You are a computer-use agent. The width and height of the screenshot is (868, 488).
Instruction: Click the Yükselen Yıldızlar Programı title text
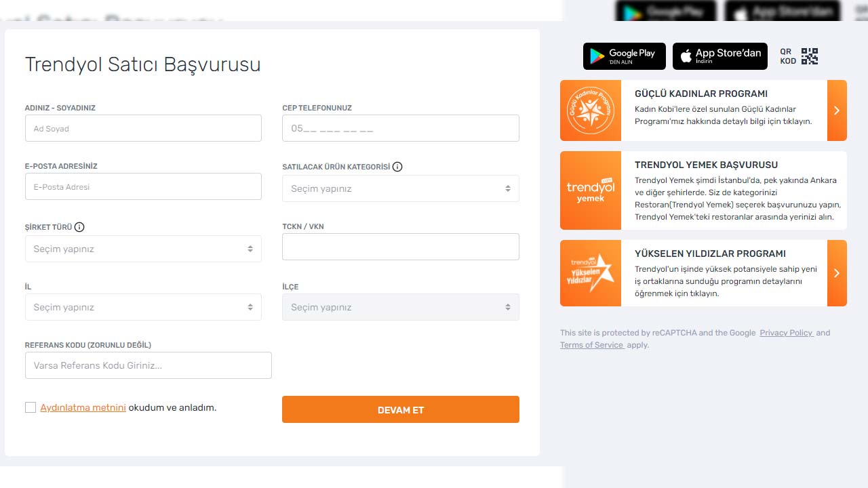(x=710, y=253)
